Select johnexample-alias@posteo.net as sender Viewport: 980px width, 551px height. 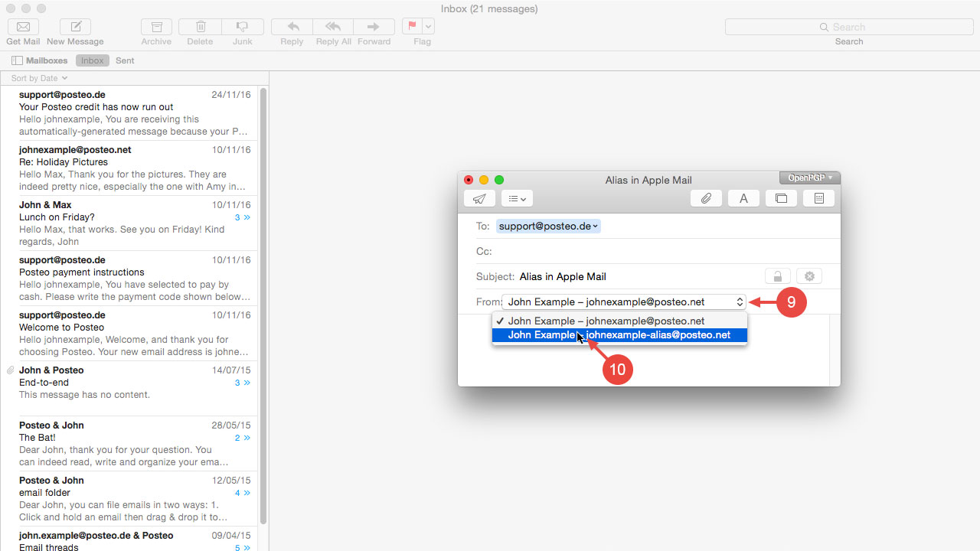click(618, 335)
